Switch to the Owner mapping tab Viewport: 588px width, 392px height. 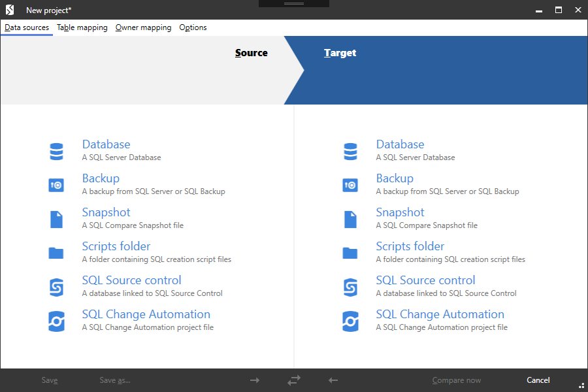coord(143,27)
